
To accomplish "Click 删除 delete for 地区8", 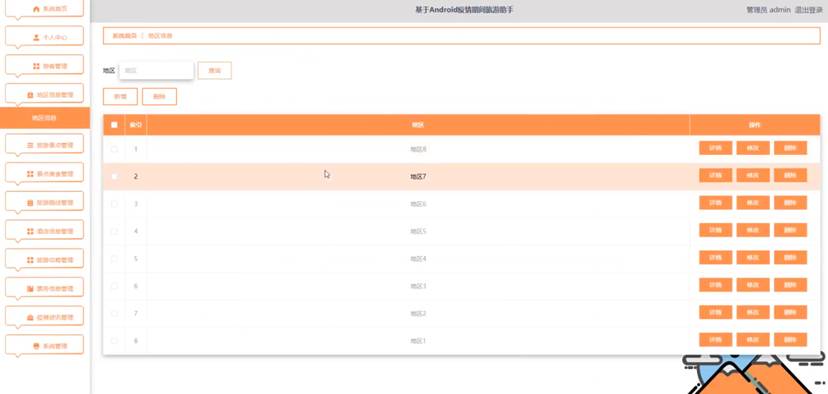I will coord(791,148).
